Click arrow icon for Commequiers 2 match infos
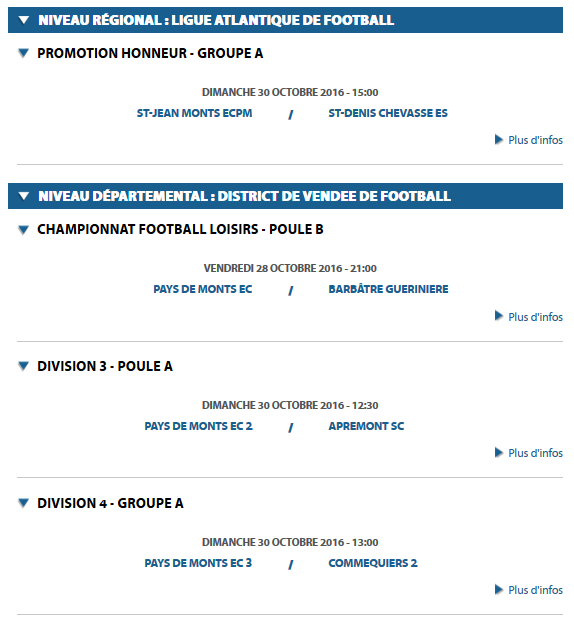 click(x=499, y=590)
